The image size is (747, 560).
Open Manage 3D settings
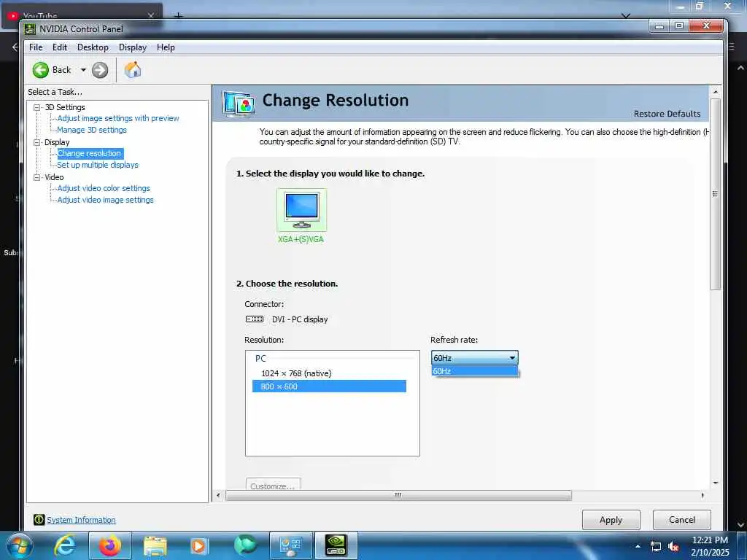click(x=92, y=130)
